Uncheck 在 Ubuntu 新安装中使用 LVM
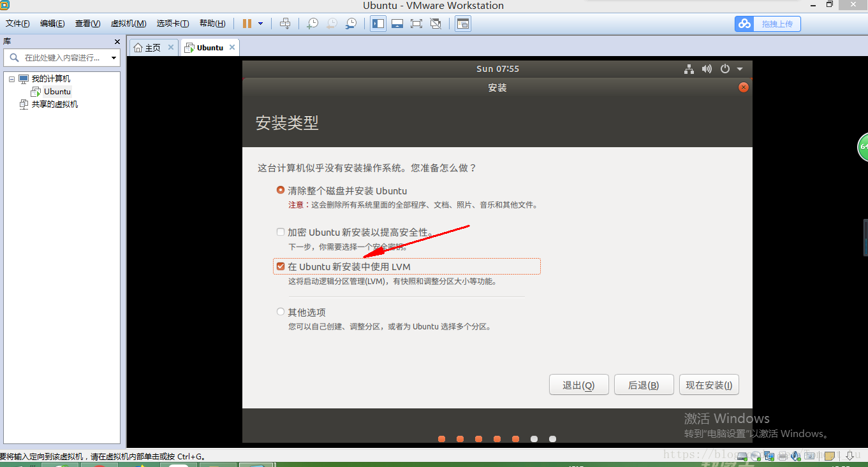The width and height of the screenshot is (868, 467). (x=281, y=266)
